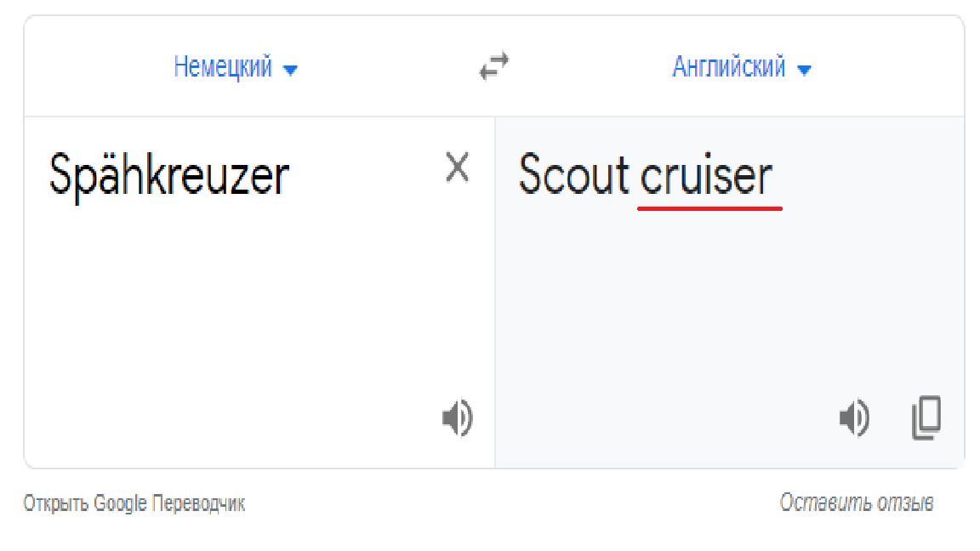Follow the Оставить отзыв feedback link
Screen dimensions: 980x551
pos(857,503)
